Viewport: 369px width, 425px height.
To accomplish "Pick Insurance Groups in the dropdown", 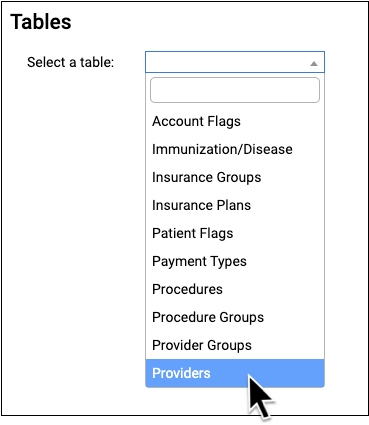I will pos(235,177).
